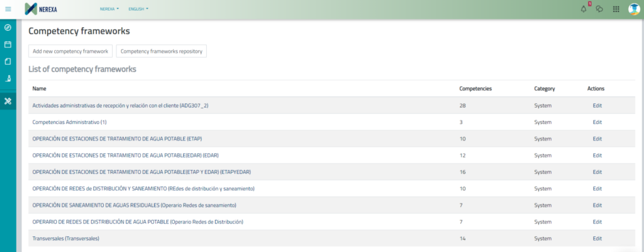
Task: Click the files icon in sidebar
Action: 8,62
